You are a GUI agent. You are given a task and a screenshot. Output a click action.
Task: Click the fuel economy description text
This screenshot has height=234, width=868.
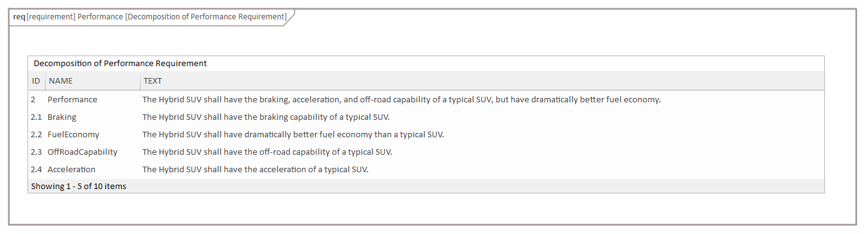tap(293, 134)
